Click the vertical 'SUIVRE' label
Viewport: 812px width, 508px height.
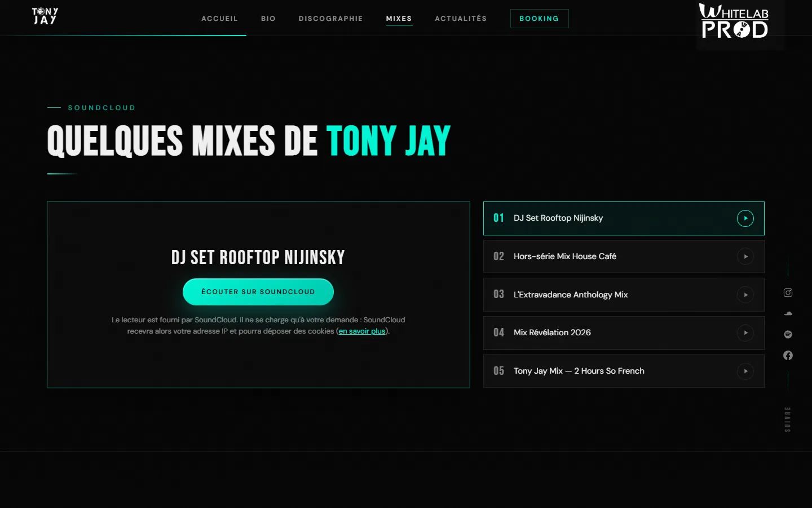(x=788, y=419)
